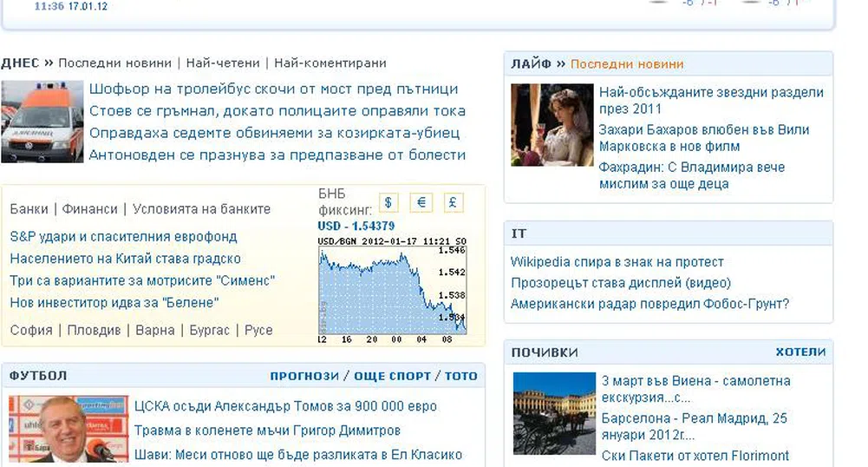Viewport: 868px width, 467px height.
Task: Open ФУТБОЛ section heading
Action: (x=37, y=376)
